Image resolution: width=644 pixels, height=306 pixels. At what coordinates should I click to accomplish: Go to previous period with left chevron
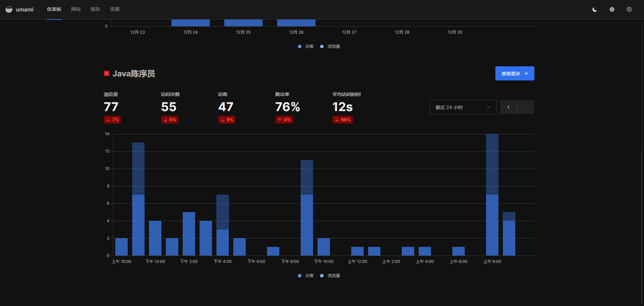(x=508, y=107)
